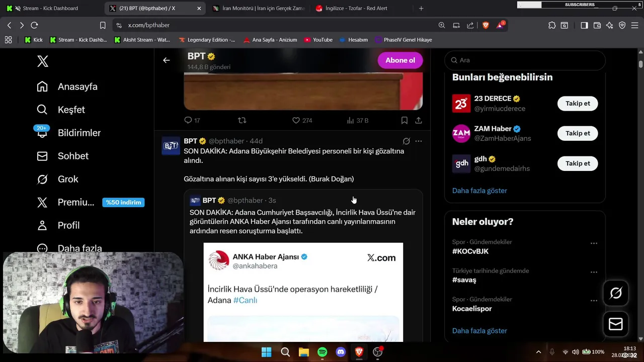Open the ANKA Haber Ajansı embedded image
This screenshot has width=644, height=362.
[x=303, y=292]
